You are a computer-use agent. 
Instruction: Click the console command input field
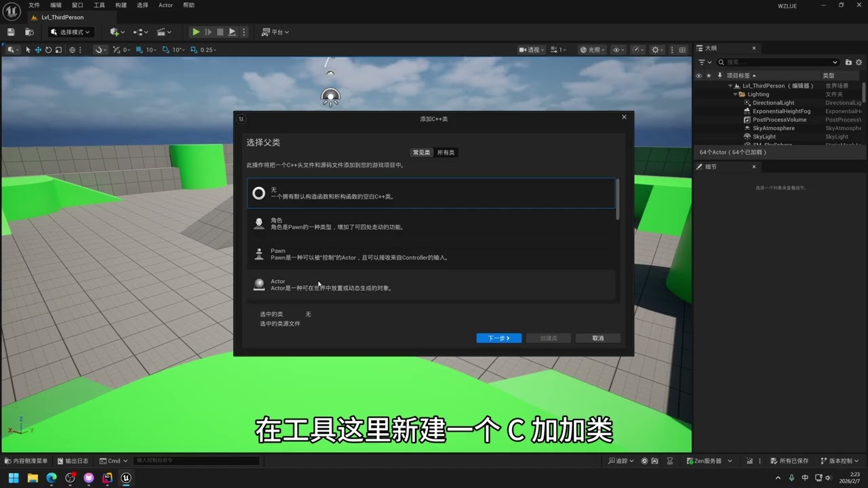197,461
